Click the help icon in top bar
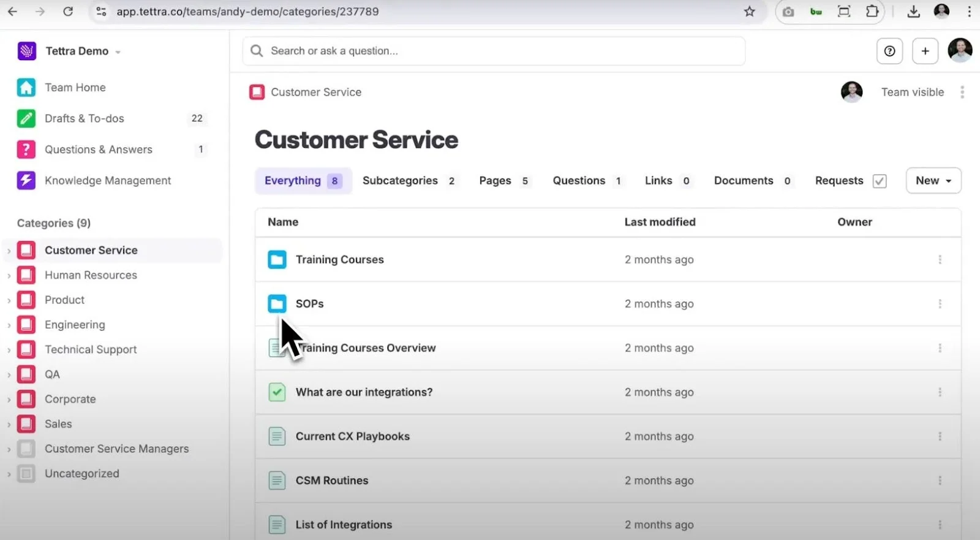This screenshot has width=980, height=540. coord(889,51)
